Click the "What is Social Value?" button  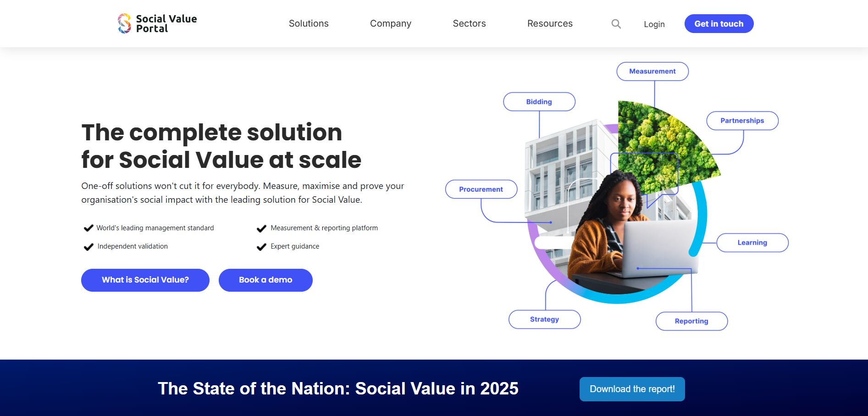point(145,280)
